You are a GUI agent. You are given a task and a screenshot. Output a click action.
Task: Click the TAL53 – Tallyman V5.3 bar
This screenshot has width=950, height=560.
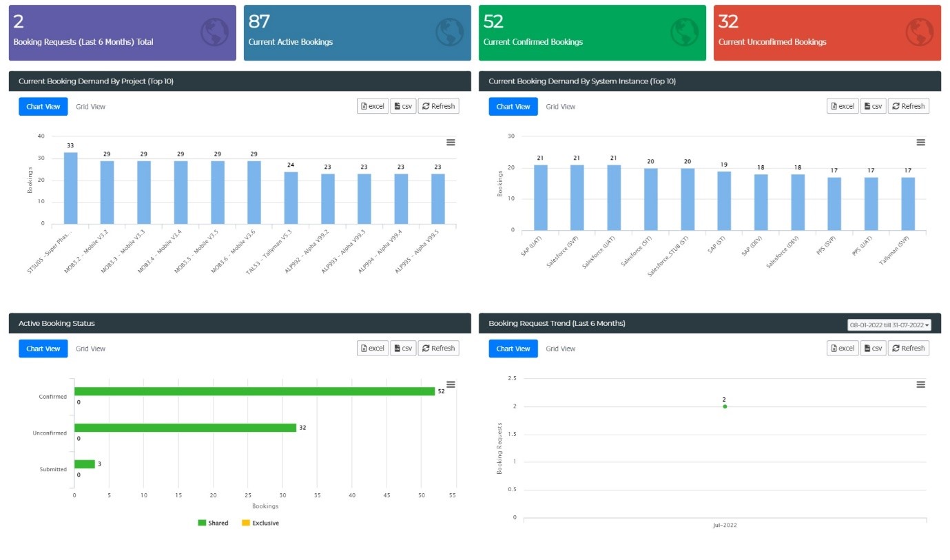click(x=291, y=198)
